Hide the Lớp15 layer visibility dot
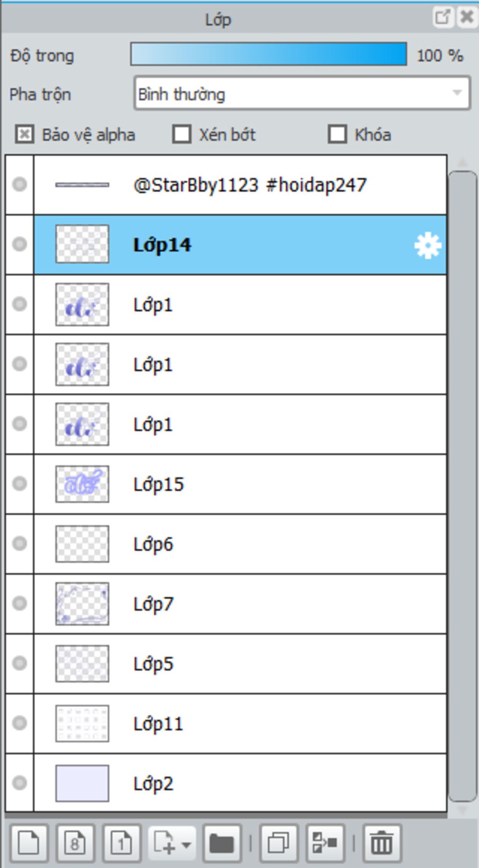The height and width of the screenshot is (868, 479). (x=19, y=483)
